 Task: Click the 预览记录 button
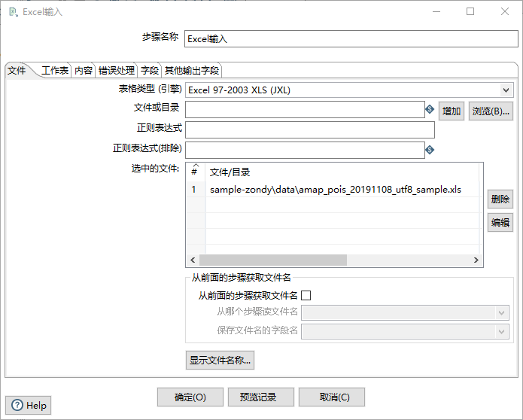[261, 397]
